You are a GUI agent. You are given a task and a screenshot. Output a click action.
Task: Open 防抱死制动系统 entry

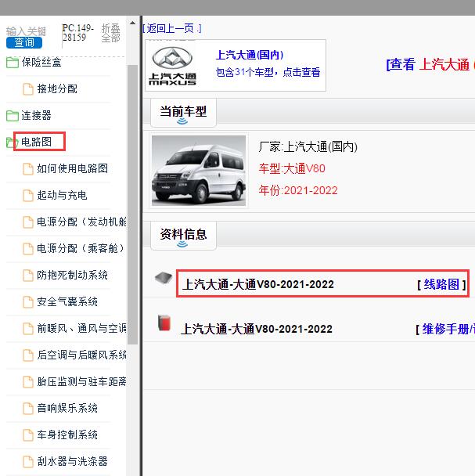72,275
